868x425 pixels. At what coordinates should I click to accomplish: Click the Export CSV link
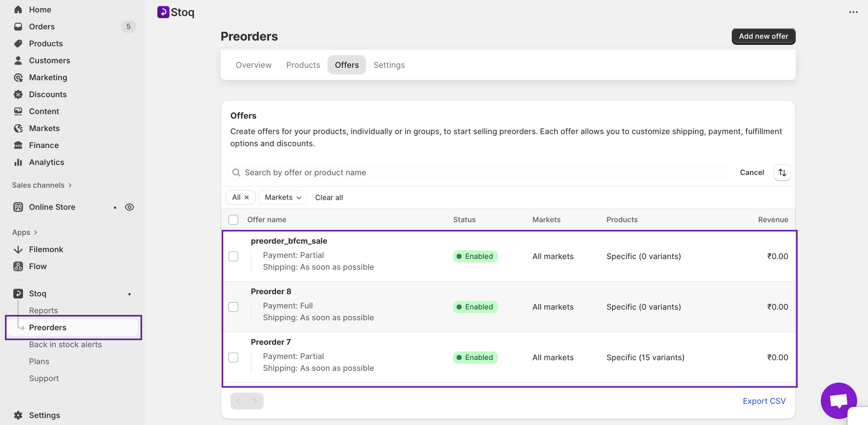(x=764, y=401)
